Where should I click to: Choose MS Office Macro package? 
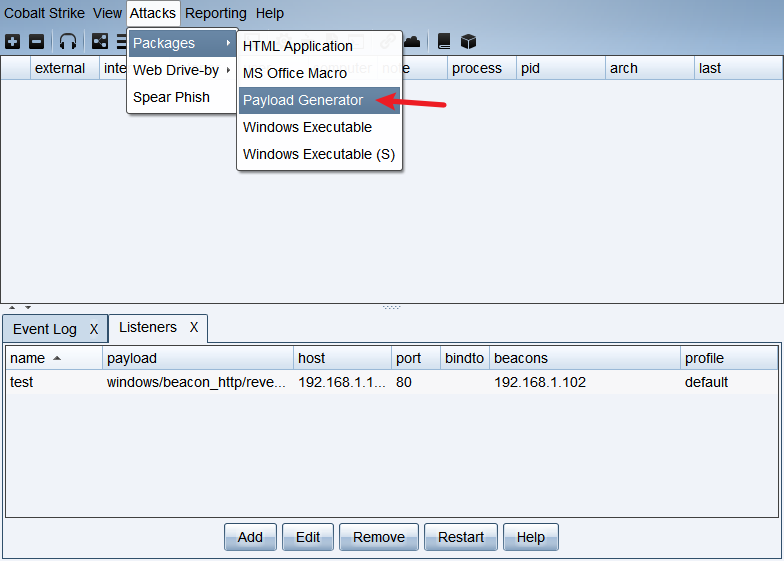(x=320, y=73)
